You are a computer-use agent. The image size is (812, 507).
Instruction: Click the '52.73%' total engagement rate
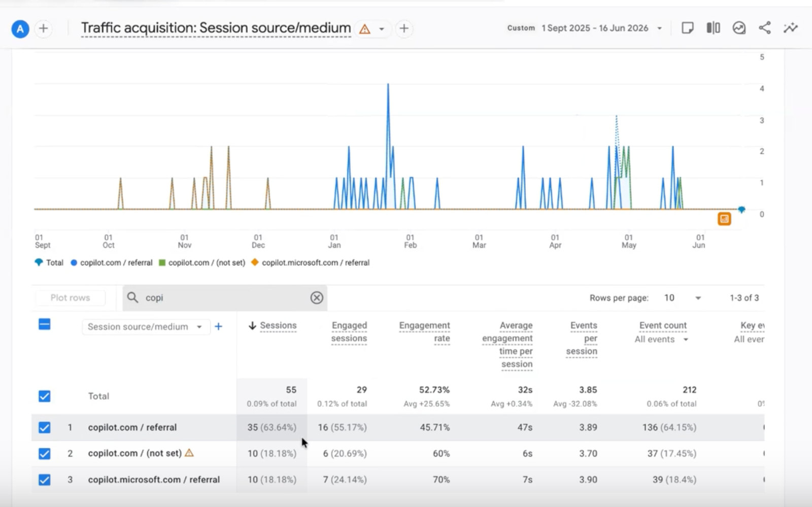coord(434,390)
